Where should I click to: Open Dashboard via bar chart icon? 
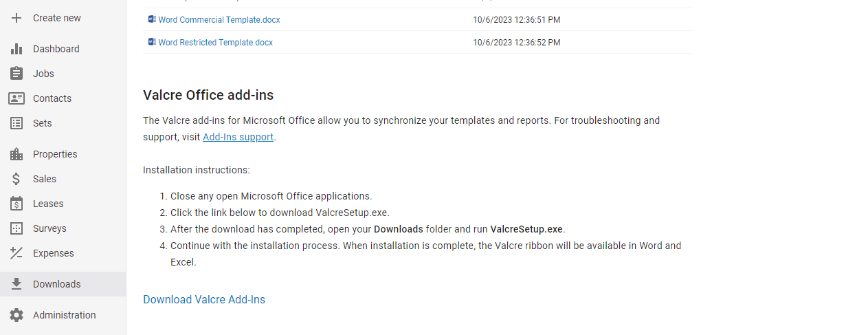pos(16,49)
